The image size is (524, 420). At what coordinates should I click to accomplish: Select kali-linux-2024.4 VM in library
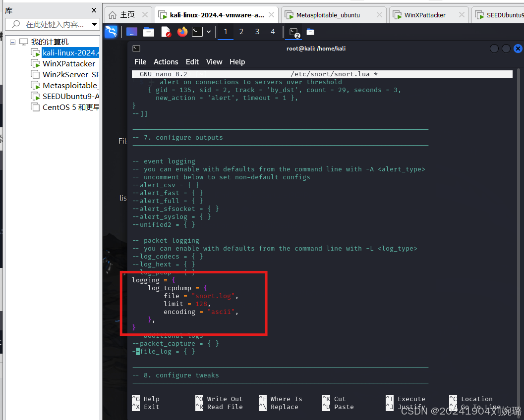[x=70, y=53]
